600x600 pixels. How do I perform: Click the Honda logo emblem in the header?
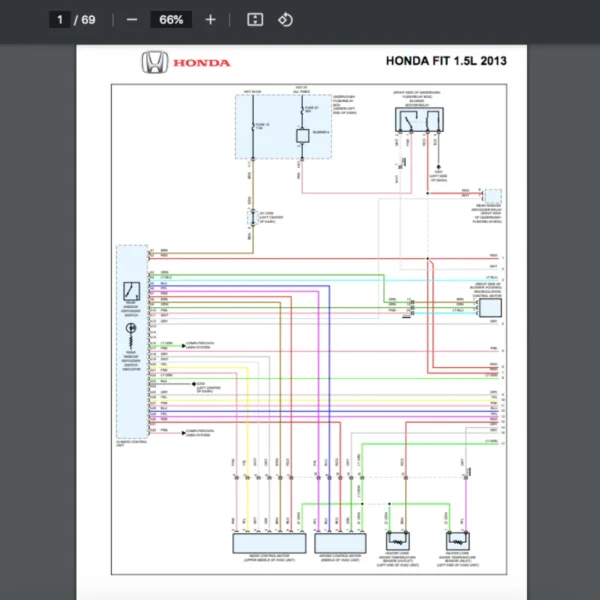154,63
